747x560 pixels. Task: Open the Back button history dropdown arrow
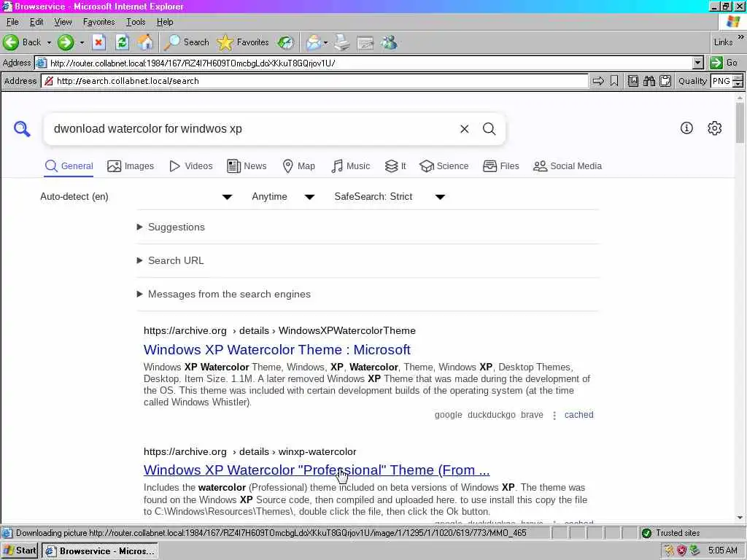49,42
